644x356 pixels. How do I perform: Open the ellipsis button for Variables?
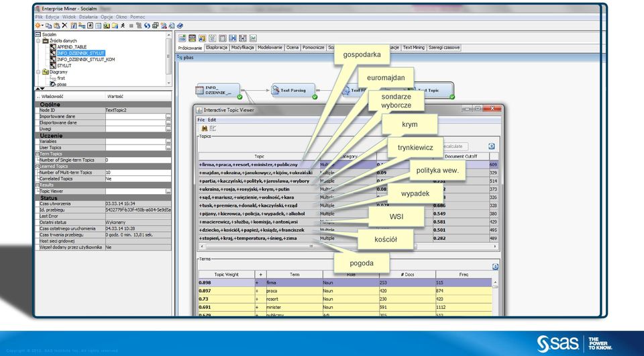coord(168,142)
